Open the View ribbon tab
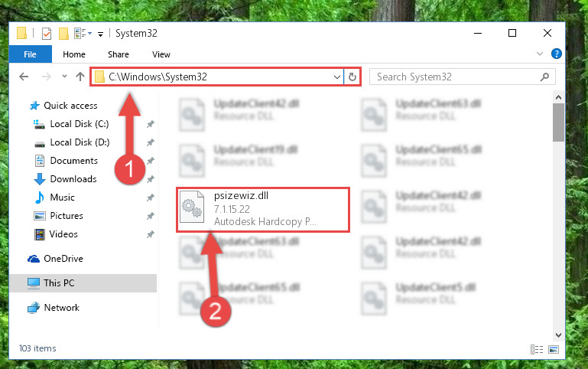 161,54
